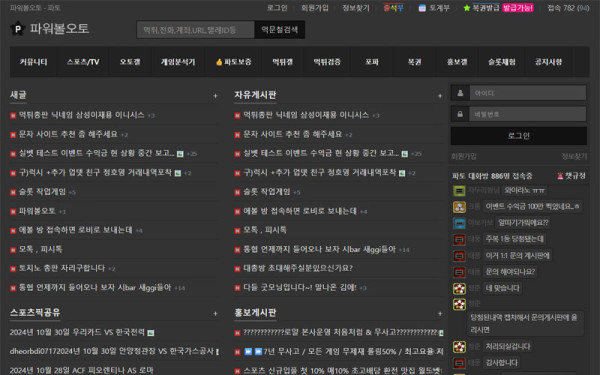Expand the 새글 section with plus

pos(215,96)
